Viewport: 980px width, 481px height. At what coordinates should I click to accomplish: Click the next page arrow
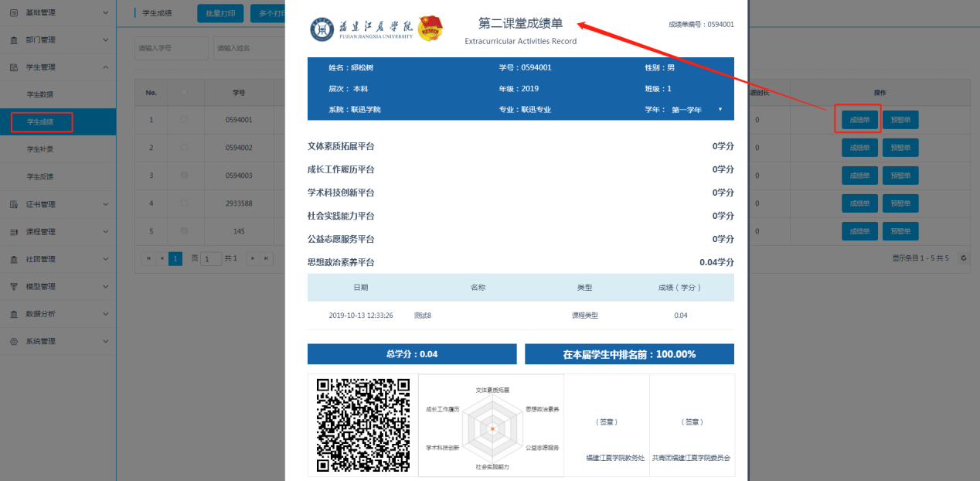click(252, 258)
